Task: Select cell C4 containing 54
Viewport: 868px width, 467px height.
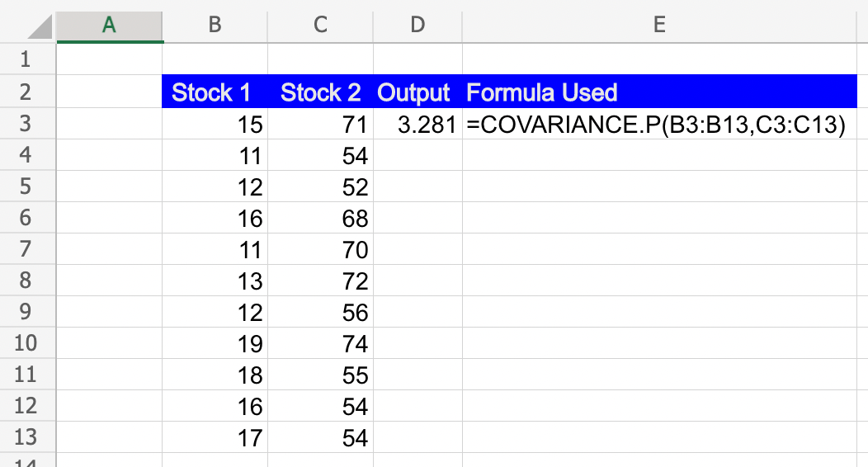Action: (320, 154)
